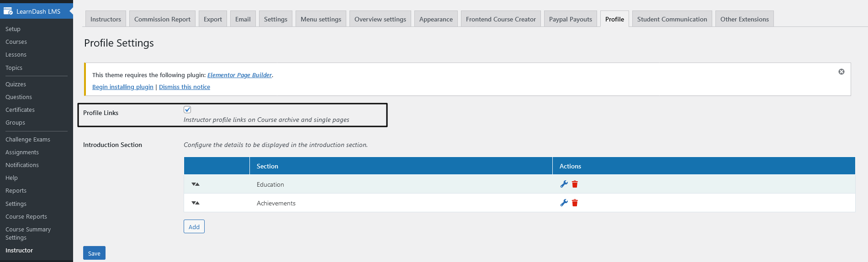Switch to the Commission Report tab
This screenshot has width=868, height=262.
[162, 19]
